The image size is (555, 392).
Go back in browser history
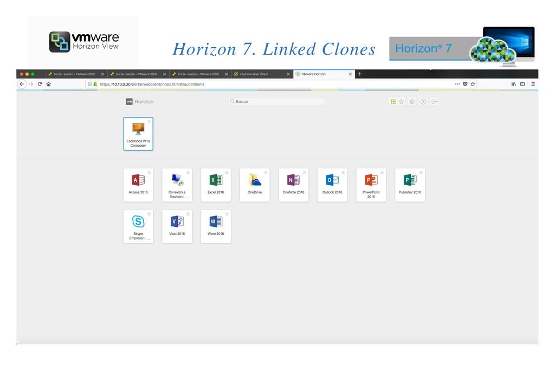point(22,84)
